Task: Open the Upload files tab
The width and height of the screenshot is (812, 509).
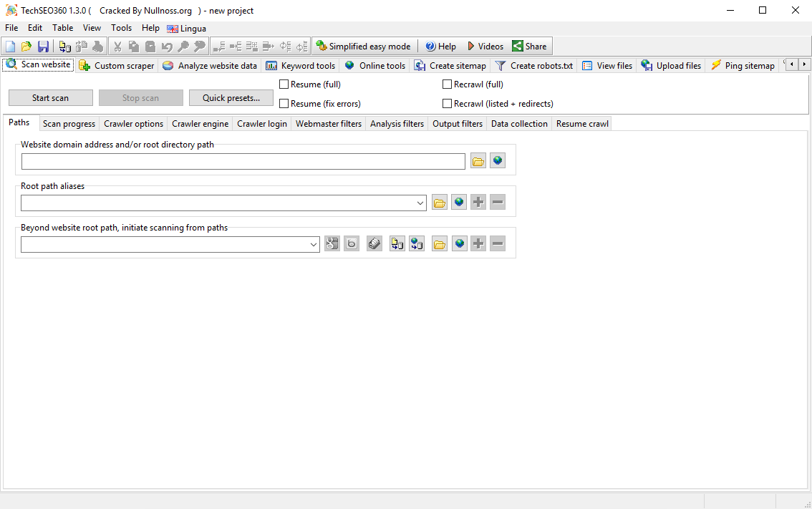Action: 671,66
